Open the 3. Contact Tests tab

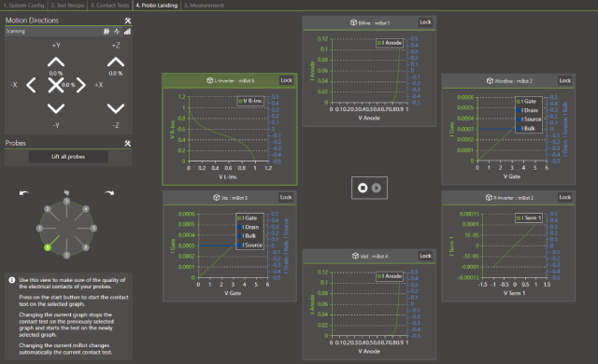(x=110, y=6)
